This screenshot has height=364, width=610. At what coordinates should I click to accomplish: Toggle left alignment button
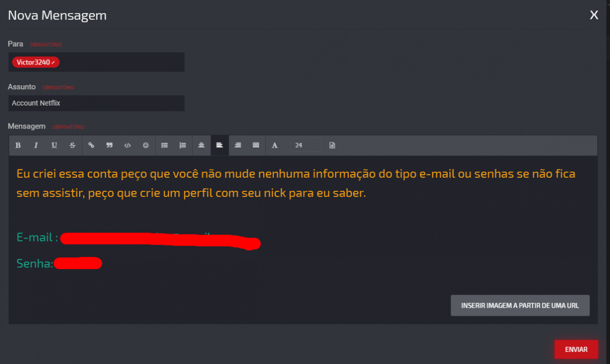(x=220, y=145)
